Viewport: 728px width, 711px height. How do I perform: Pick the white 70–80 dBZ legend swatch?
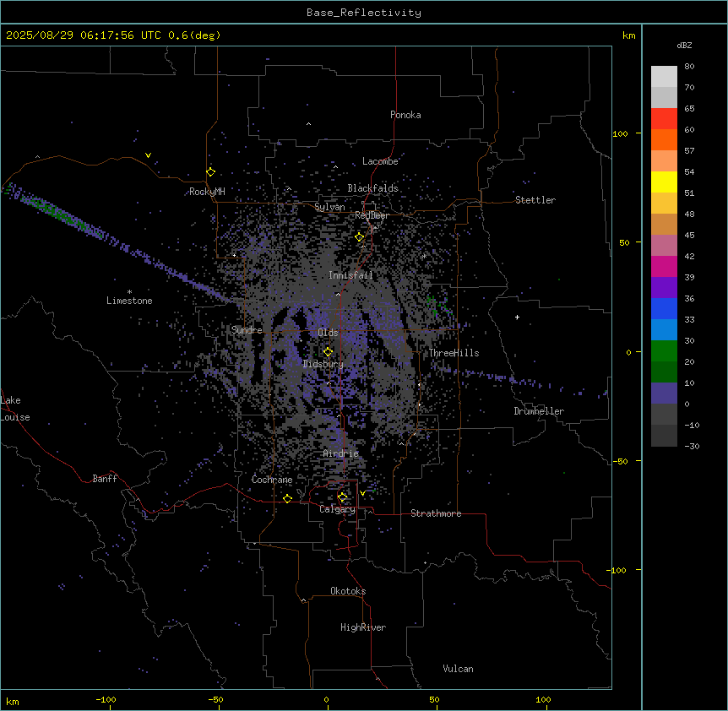click(664, 77)
